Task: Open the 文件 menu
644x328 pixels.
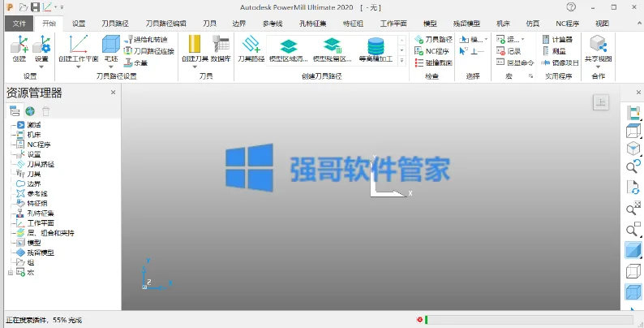Action: (19, 24)
